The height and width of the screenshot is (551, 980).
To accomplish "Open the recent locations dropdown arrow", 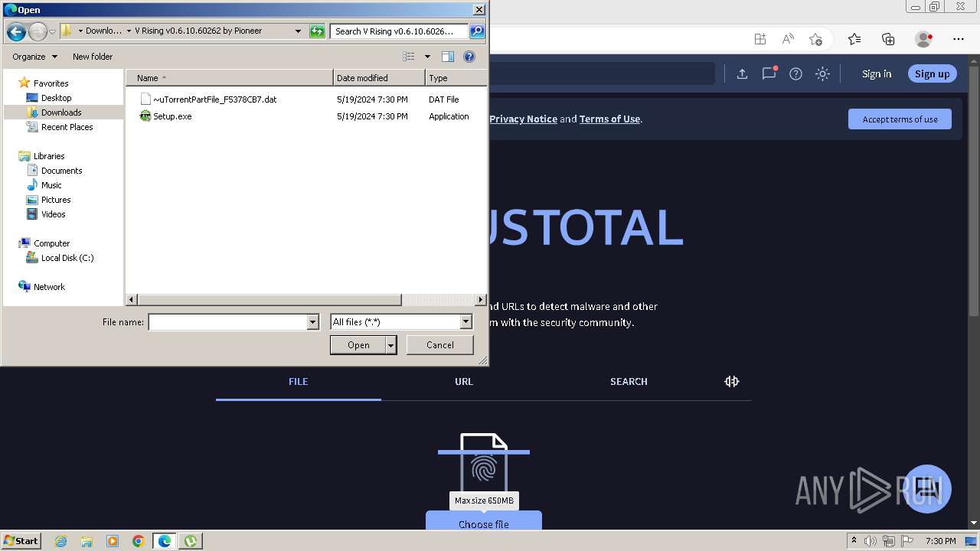I will (52, 31).
